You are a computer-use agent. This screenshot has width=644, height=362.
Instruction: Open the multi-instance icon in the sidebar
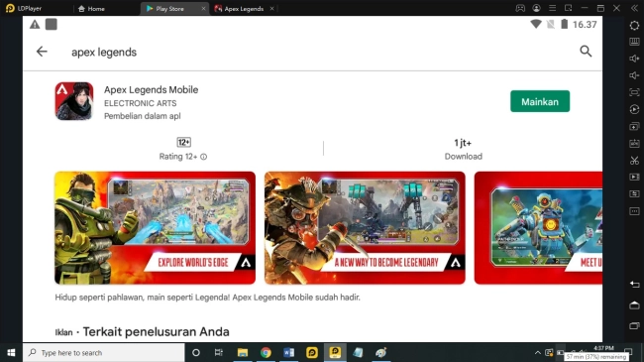tap(634, 126)
